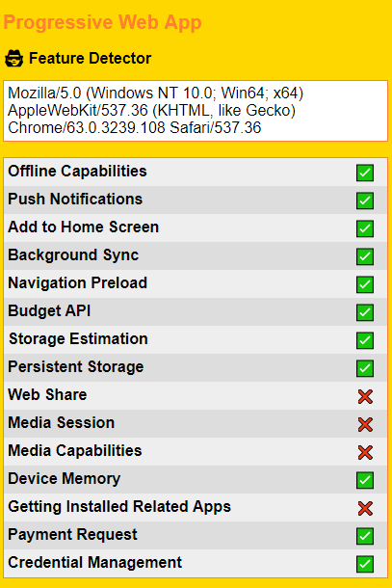Click the green check for Add to Home Screen
Image resolution: width=392 pixels, height=588 pixels.
pyautogui.click(x=365, y=228)
